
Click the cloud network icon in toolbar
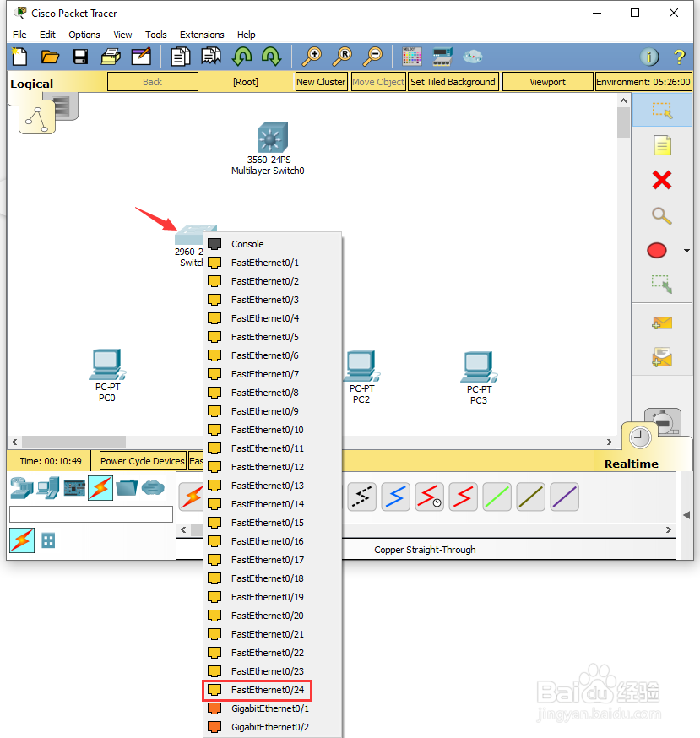pyautogui.click(x=473, y=57)
